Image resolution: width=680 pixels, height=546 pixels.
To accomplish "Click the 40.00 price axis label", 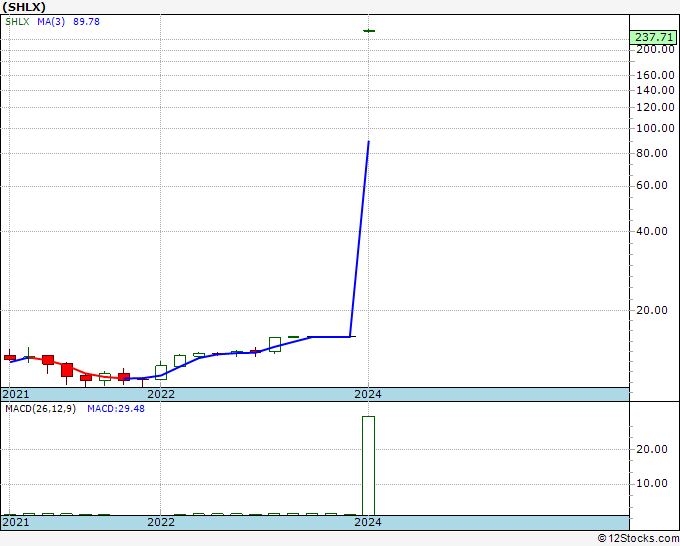I will 652,232.
